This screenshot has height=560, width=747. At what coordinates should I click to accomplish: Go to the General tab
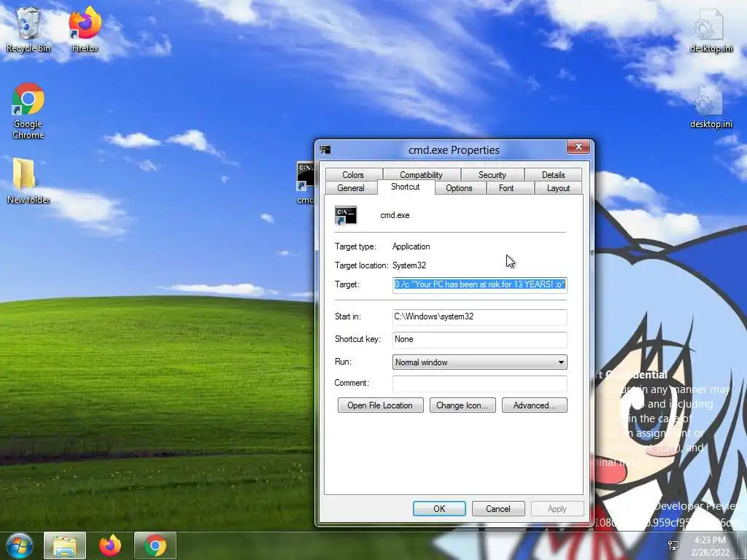pyautogui.click(x=351, y=188)
